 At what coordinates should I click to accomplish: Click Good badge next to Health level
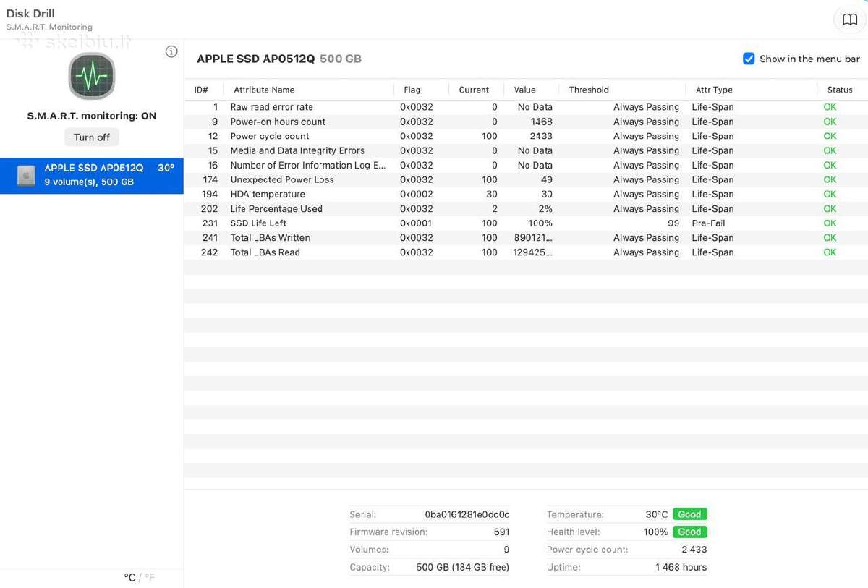[689, 532]
